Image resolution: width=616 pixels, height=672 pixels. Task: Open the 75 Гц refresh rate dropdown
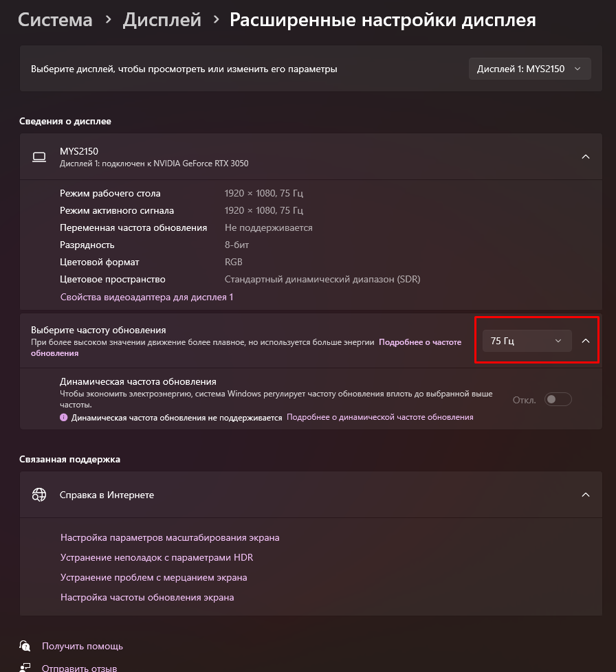[x=527, y=341]
